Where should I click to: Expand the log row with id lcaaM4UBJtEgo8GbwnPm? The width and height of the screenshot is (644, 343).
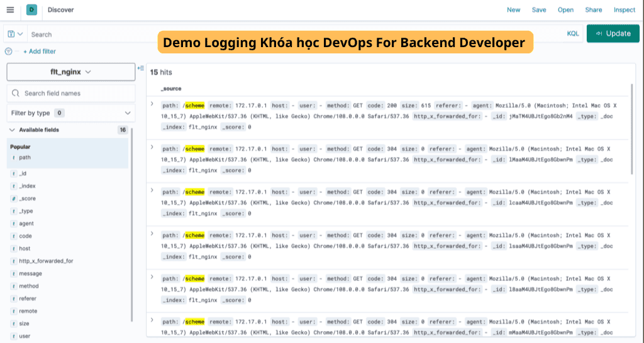click(x=152, y=190)
